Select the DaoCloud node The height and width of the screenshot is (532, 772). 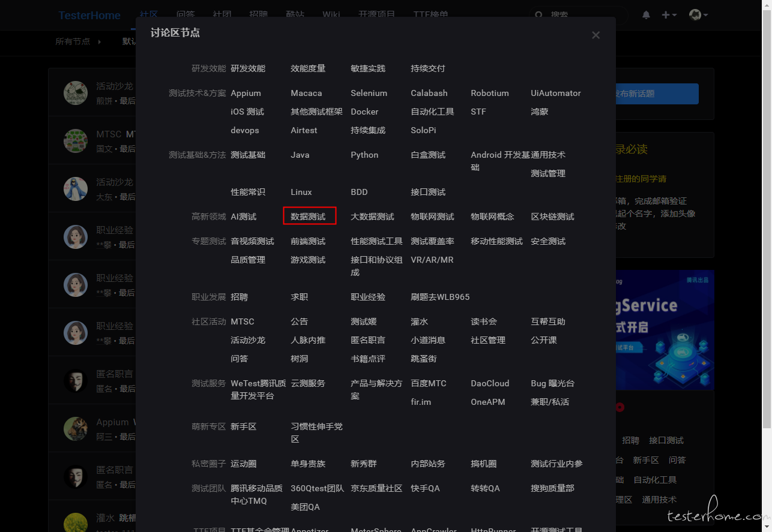(x=490, y=383)
